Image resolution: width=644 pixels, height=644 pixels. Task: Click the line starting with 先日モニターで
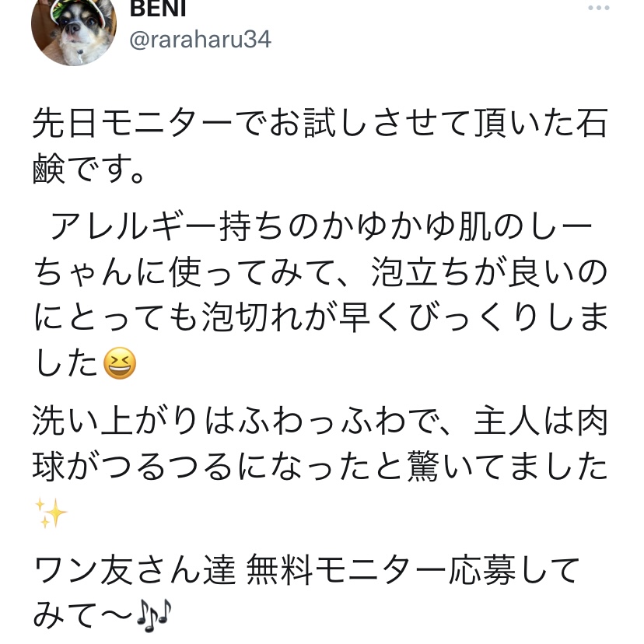tap(320, 123)
